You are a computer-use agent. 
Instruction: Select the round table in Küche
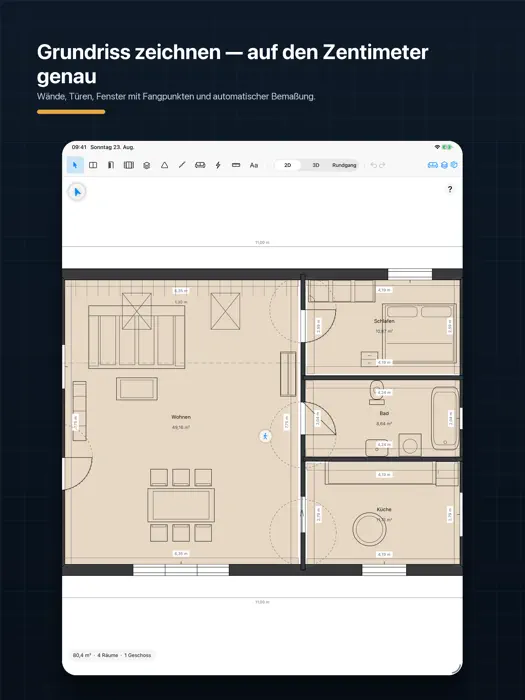click(x=369, y=529)
